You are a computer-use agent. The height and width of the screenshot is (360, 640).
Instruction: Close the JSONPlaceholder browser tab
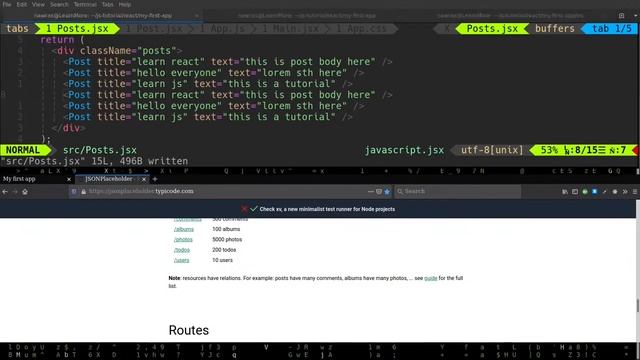pos(144,179)
